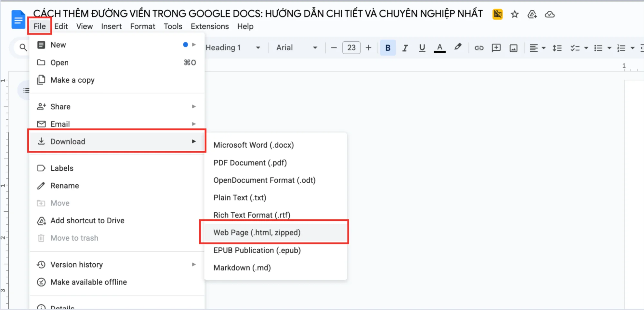Expand the Version history submenu

click(x=117, y=265)
